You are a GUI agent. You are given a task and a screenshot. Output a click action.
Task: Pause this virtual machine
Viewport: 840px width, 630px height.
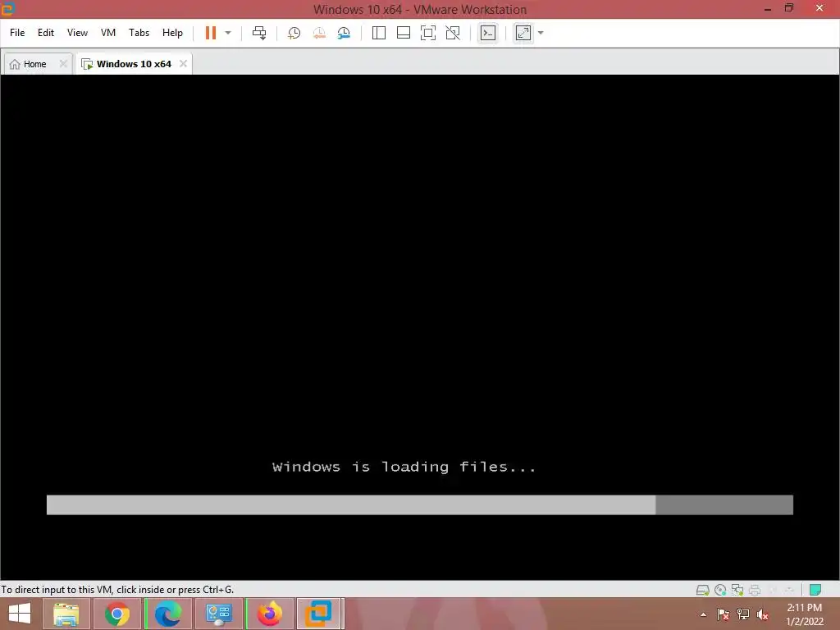211,33
